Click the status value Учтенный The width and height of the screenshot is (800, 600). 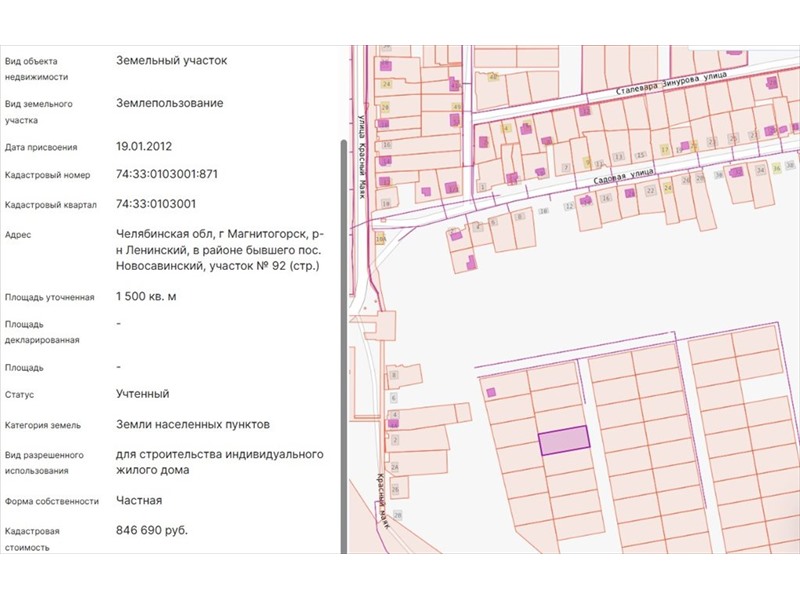[143, 394]
